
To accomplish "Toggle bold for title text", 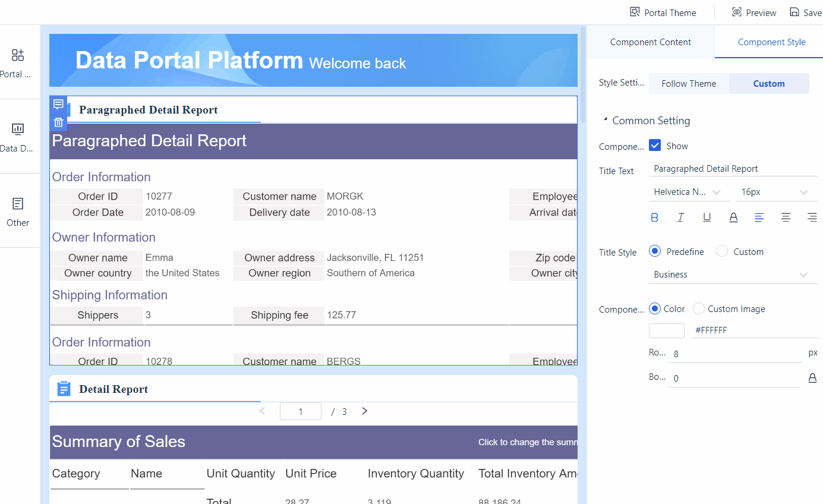I will click(x=655, y=218).
